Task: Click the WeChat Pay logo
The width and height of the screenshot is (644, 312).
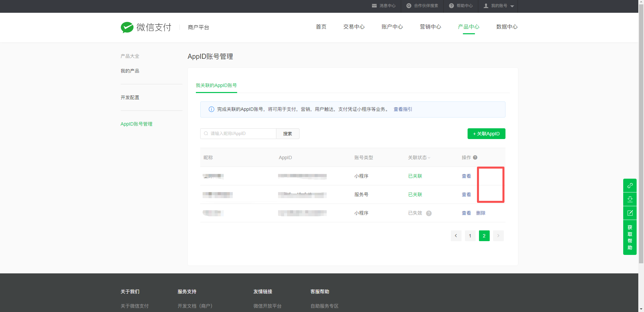Action: tap(146, 27)
